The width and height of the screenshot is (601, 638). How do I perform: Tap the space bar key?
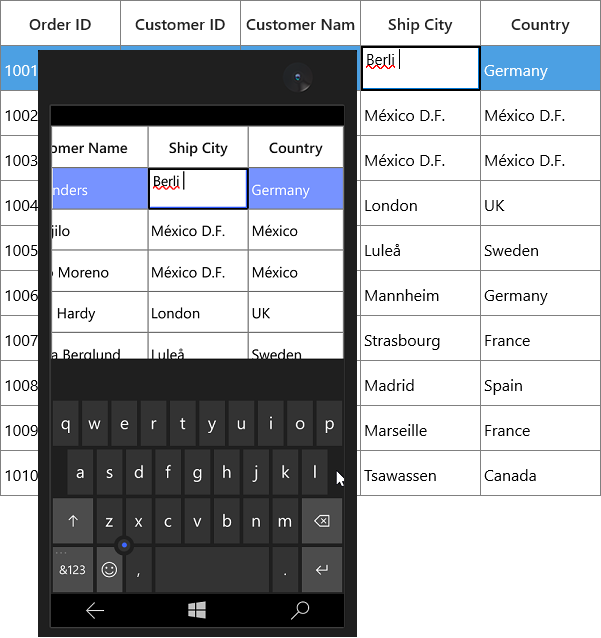pos(212,570)
